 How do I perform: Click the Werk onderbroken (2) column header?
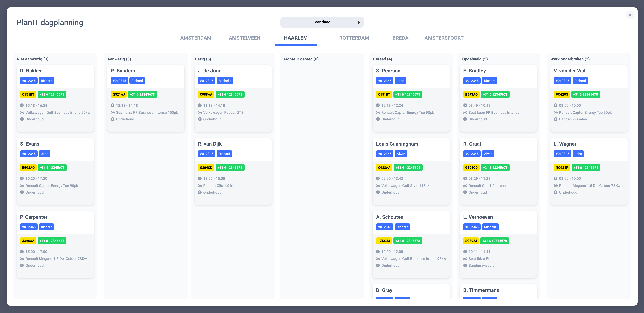click(x=570, y=59)
